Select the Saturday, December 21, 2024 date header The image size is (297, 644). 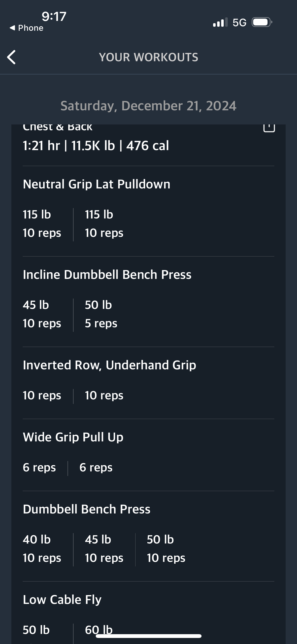point(148,106)
